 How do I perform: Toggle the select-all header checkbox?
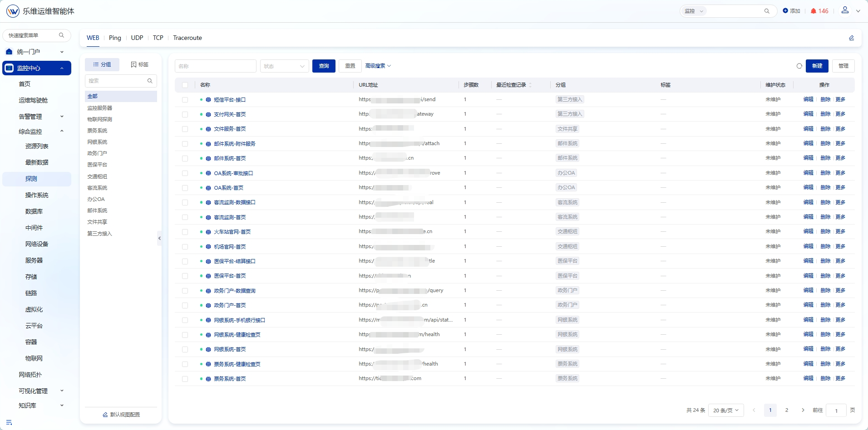point(185,85)
